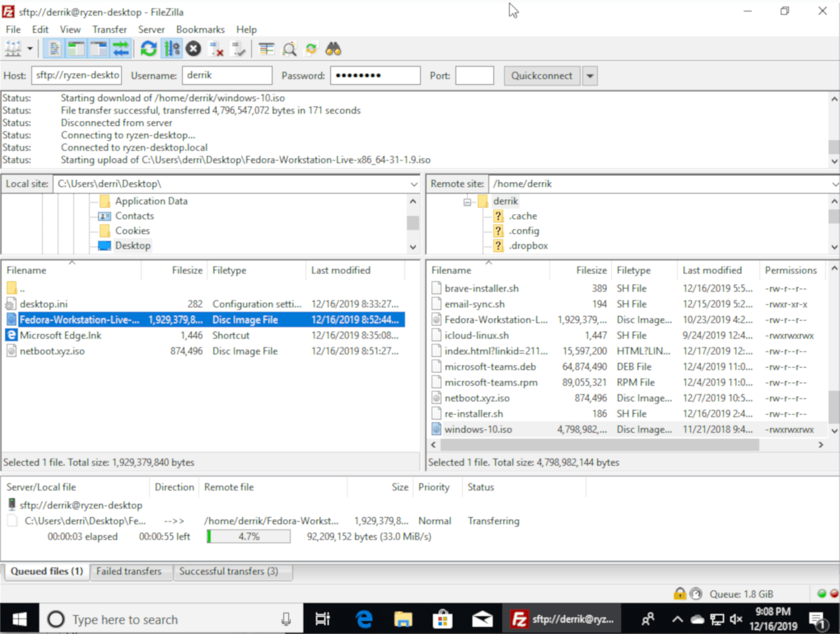Switch to the Failed transfers tab
840x634 pixels.
(x=131, y=572)
